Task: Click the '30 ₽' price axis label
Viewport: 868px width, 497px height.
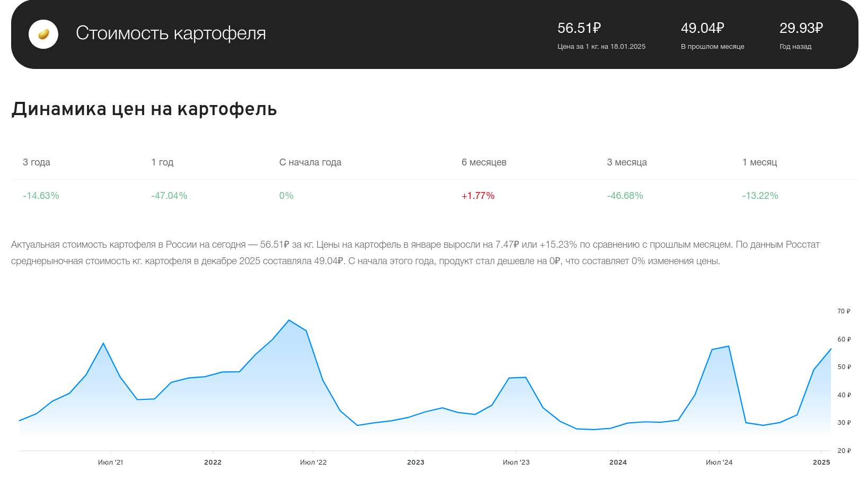Action: pos(844,423)
